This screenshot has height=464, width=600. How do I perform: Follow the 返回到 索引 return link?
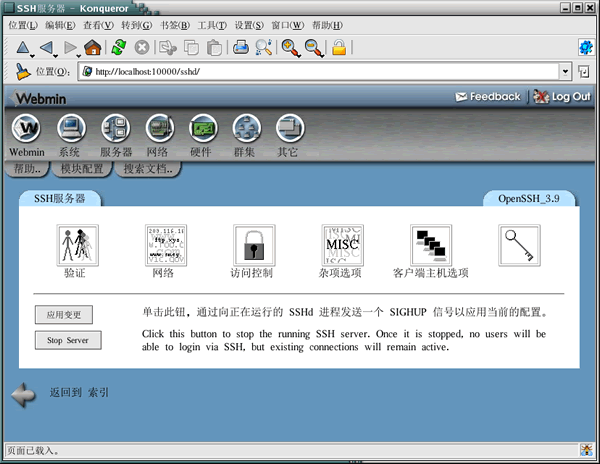79,392
